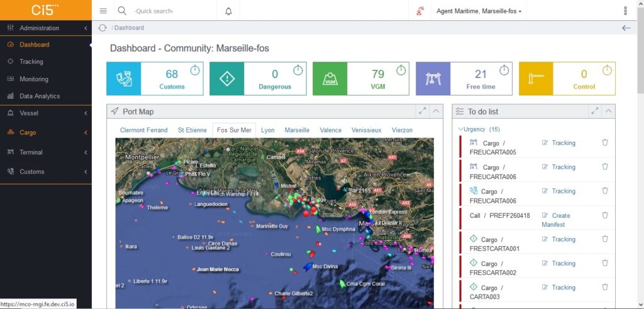Screen dimensions: 644x309
Task: Open the notifications bell
Action: click(x=229, y=11)
